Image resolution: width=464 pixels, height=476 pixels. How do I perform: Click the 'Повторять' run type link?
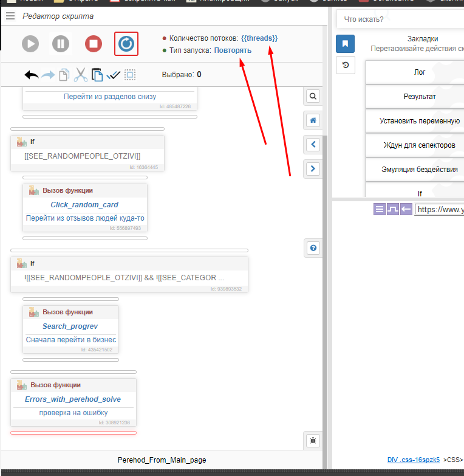pyautogui.click(x=233, y=50)
